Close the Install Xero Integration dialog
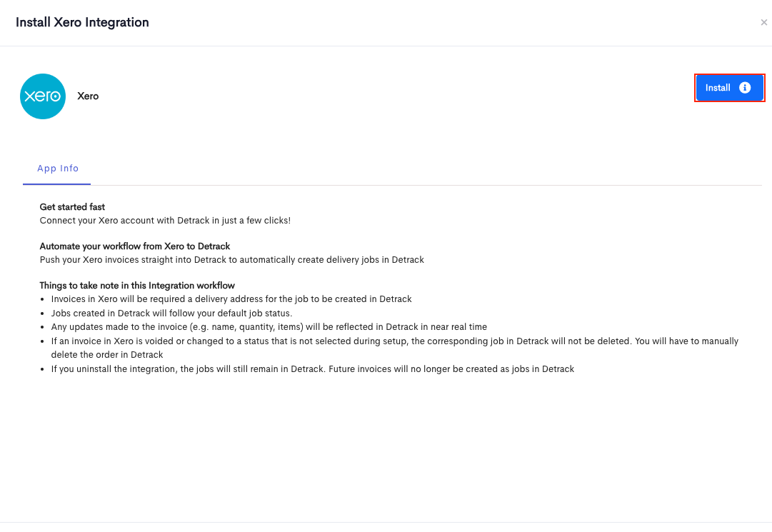Viewport: 772px width, 532px height. [763, 23]
